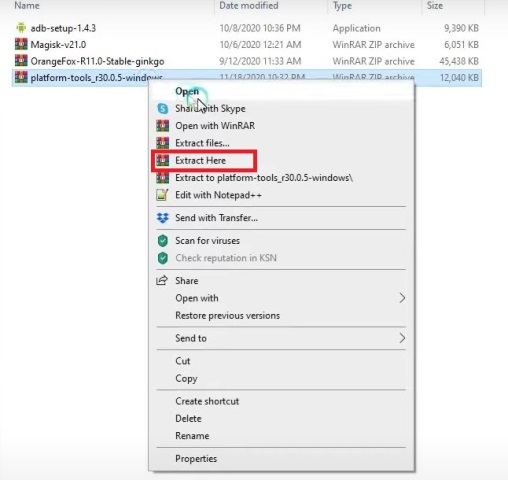Click the 9,390 KB size cell
508x480 pixels.
pyautogui.click(x=461, y=28)
